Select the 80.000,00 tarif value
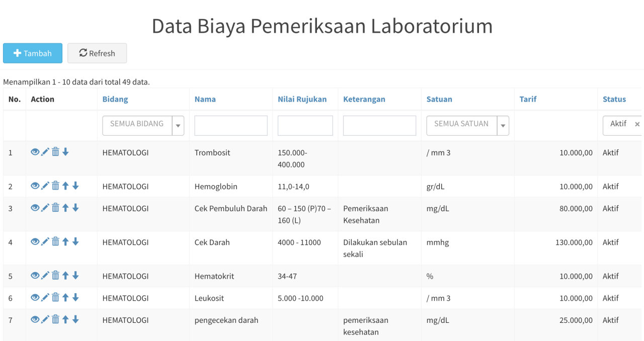Image resolution: width=644 pixels, height=341 pixels. tap(576, 208)
